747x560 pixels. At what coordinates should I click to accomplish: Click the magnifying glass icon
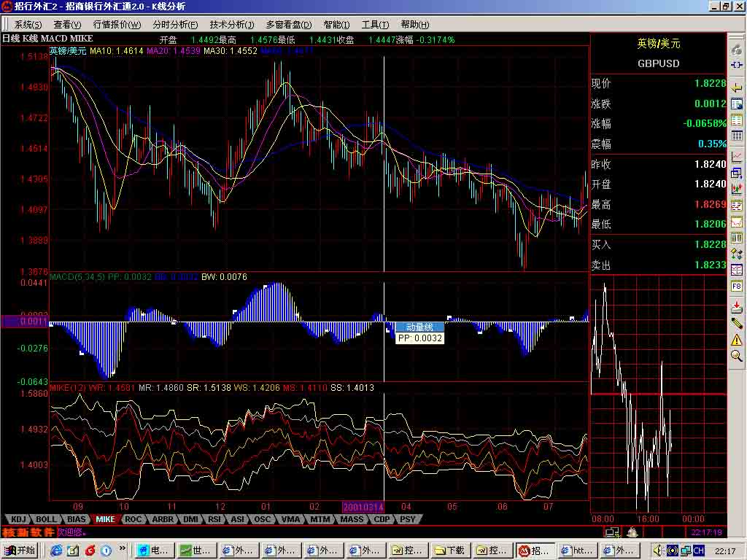pos(737,356)
